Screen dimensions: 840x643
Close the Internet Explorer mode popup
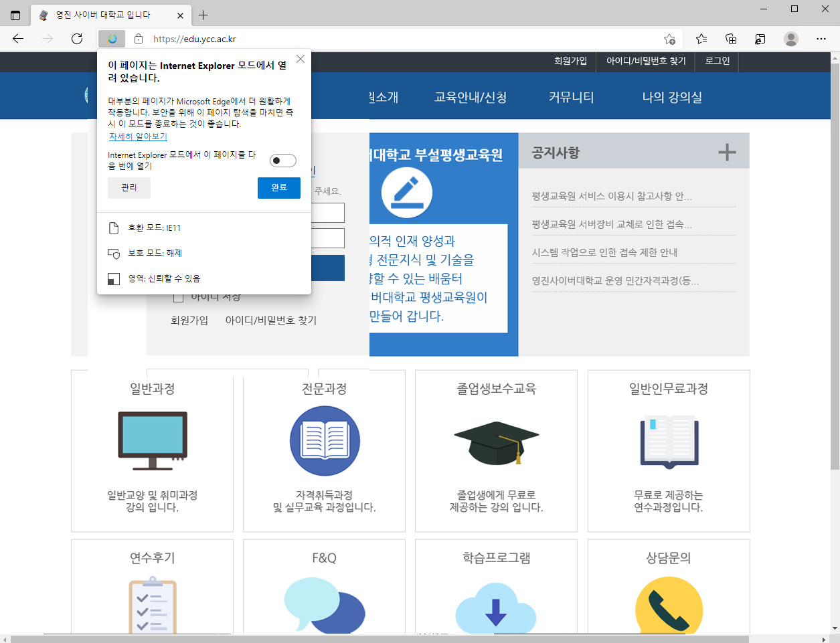pyautogui.click(x=301, y=59)
